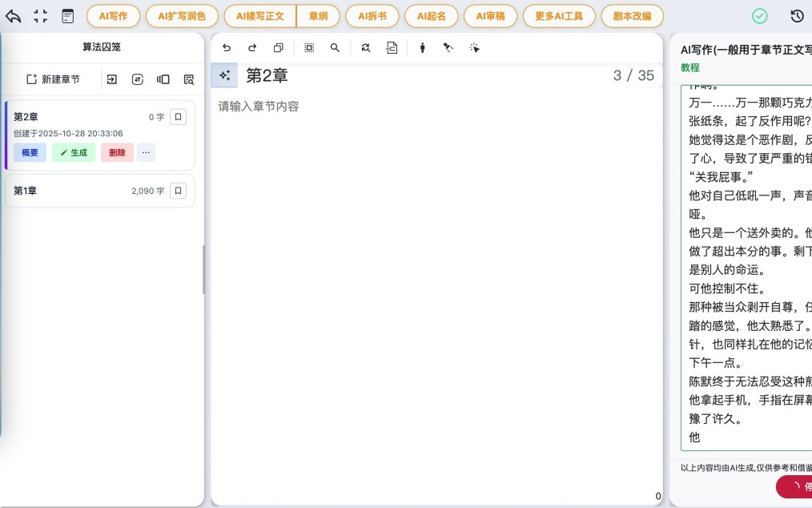Viewport: 812px width, 508px height.
Task: Click the back arrow icon at top left
Action: tap(13, 15)
